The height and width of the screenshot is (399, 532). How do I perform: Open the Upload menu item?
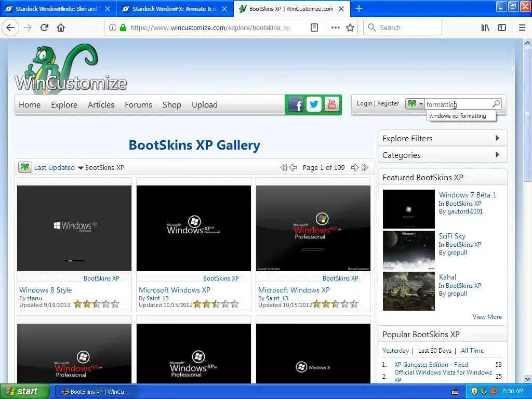click(205, 104)
